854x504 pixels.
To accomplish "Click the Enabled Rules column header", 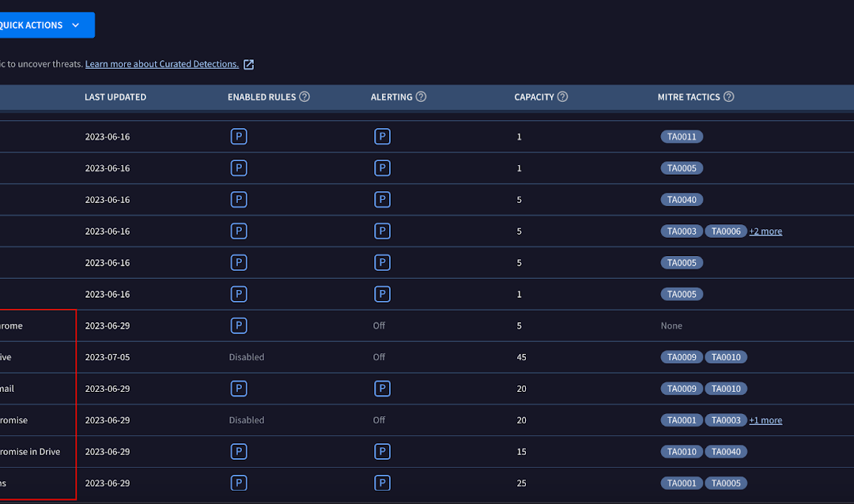I will pos(262,97).
